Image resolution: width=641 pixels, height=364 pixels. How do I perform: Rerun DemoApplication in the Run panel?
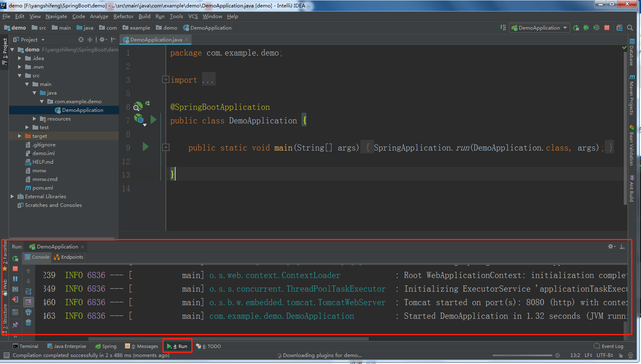pyautogui.click(x=15, y=259)
